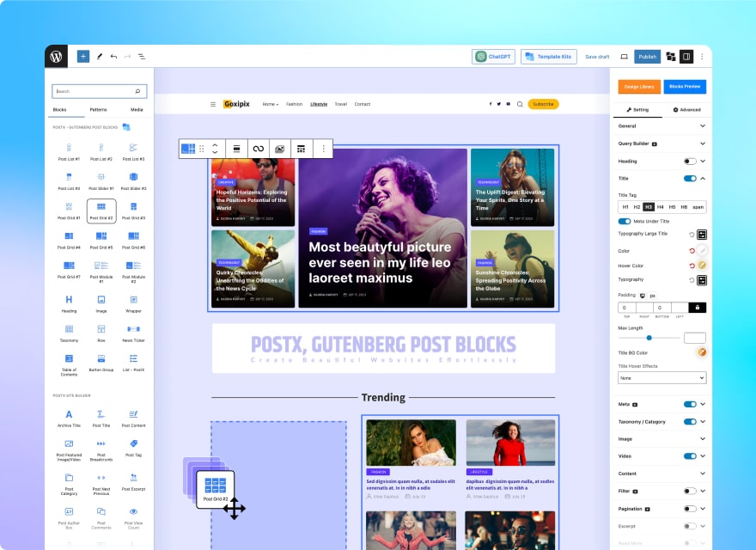Screen dimensions: 756x550
Task: Click the link icon in block toolbar
Action: [x=258, y=149]
